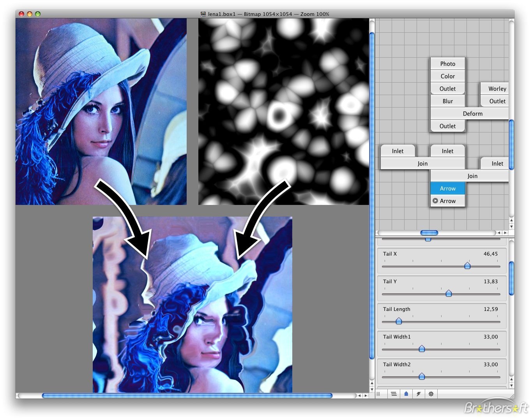Open the gear settings panel icon
Screen dimensions: 530x420
[431, 394]
